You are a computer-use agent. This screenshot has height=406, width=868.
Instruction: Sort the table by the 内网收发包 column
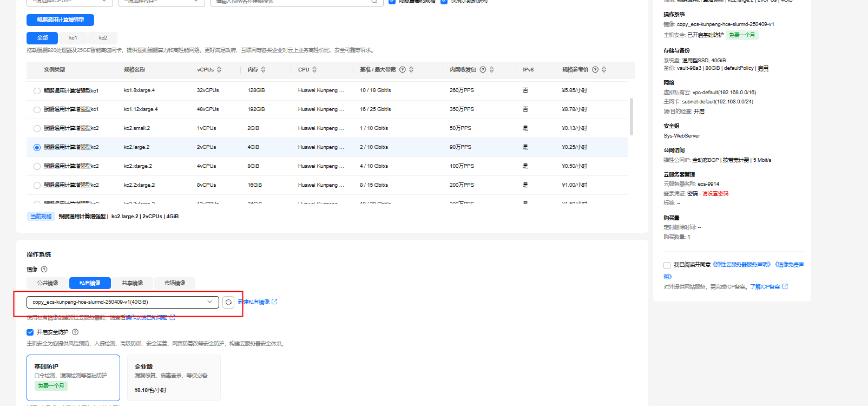[491, 70]
